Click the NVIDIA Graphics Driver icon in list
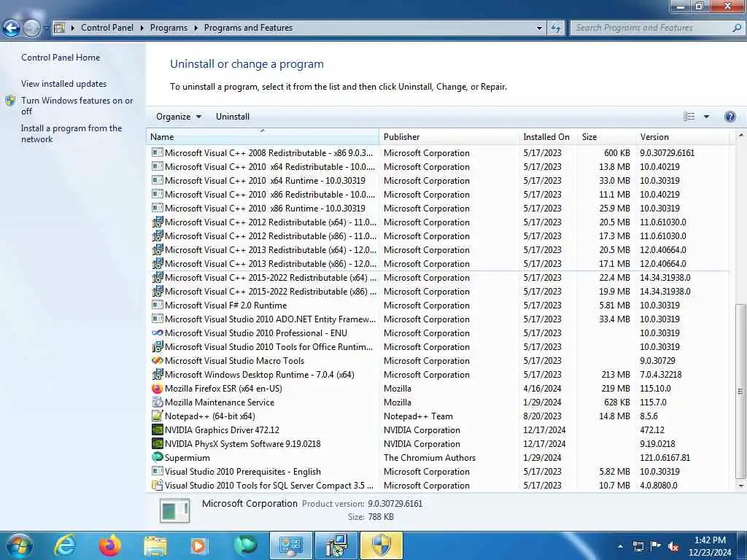Viewport: 747px width, 560px height. pos(158,430)
